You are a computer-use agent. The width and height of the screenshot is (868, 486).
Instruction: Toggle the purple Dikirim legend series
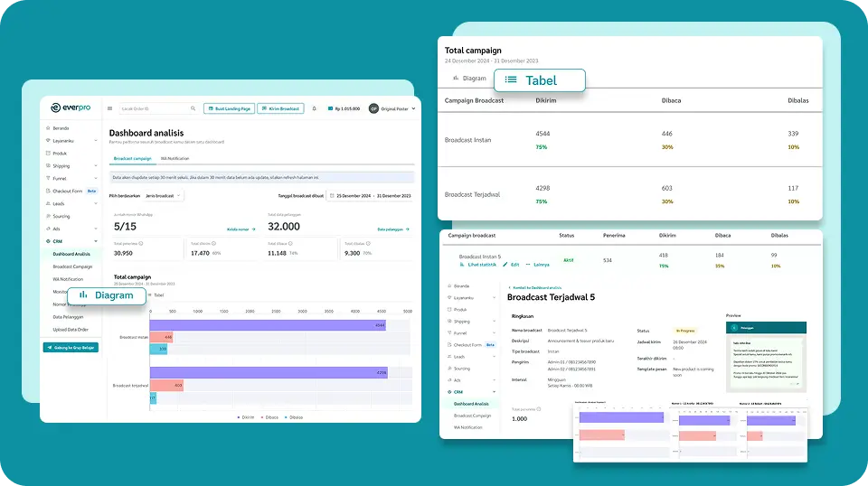coord(242,417)
